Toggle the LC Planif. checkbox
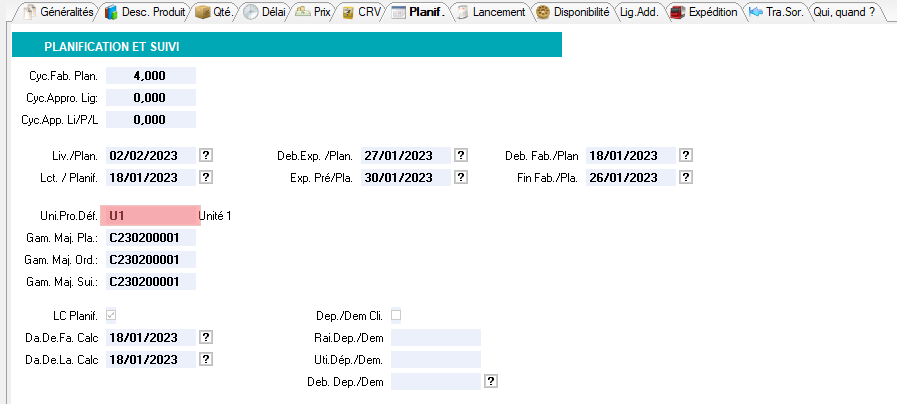Viewport: 898px width, 405px height. pos(125,315)
